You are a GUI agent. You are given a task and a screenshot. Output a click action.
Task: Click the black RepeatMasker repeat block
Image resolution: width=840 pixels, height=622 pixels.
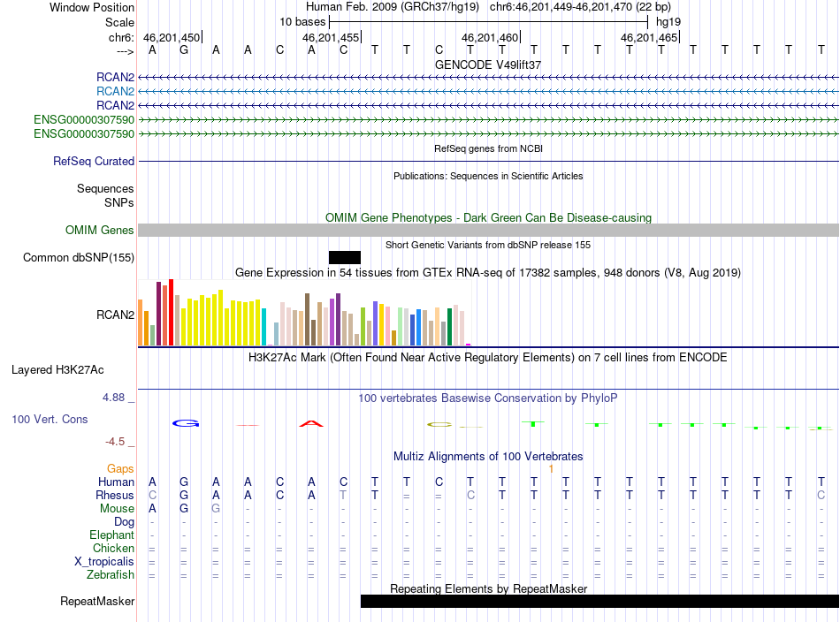coord(599,601)
